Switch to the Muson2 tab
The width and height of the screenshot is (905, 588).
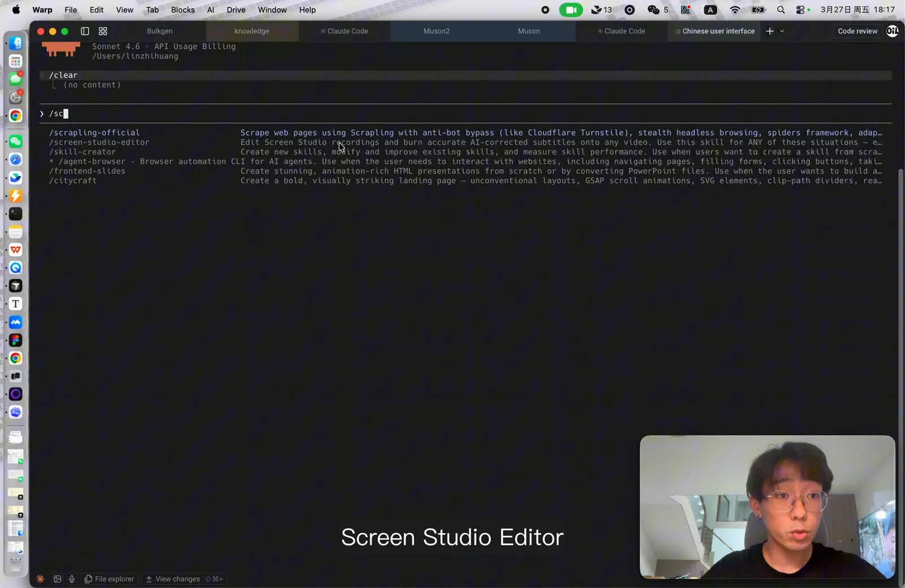(x=437, y=31)
